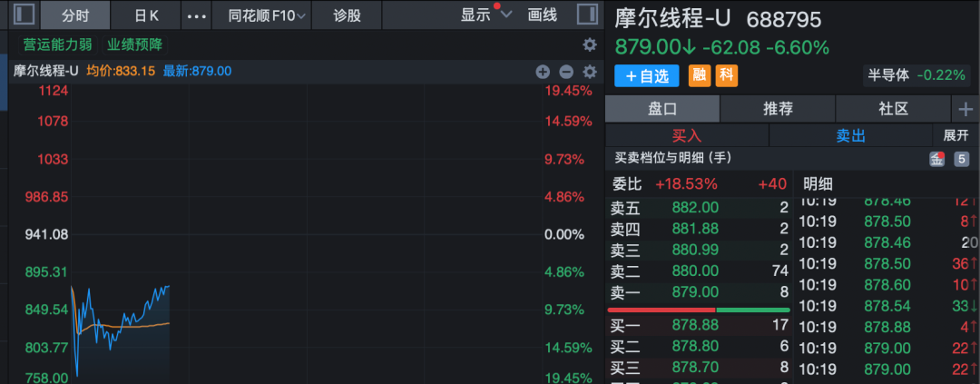Select the 买三 row at 878.70

point(699,367)
